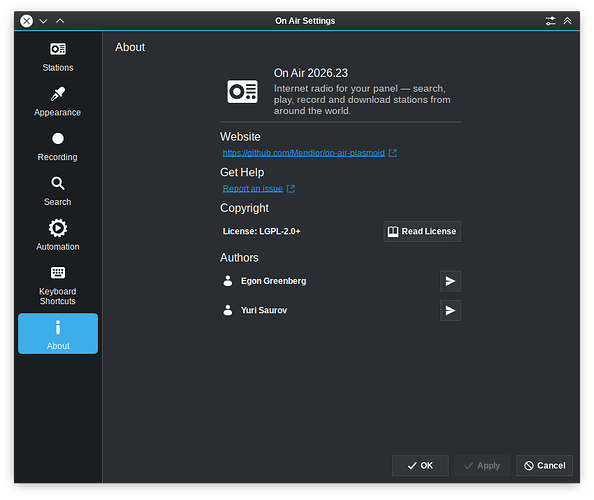Select the Keyboard Shortcuts keyboard icon
The image size is (594, 500).
(x=58, y=272)
